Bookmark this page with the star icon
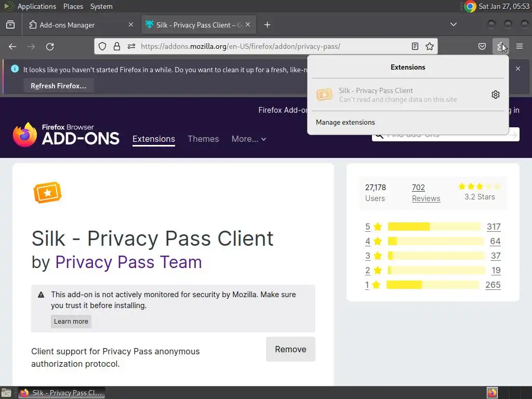 tap(430, 46)
